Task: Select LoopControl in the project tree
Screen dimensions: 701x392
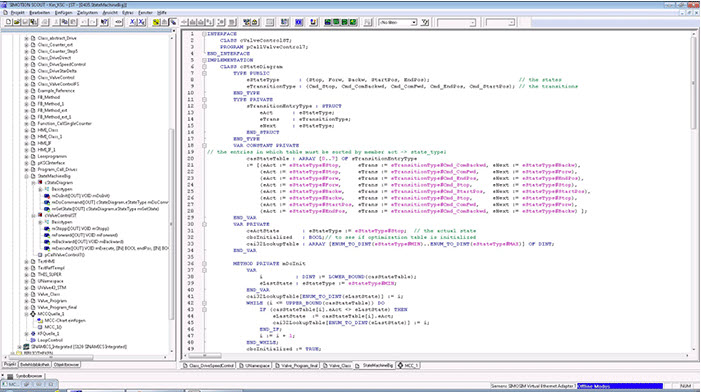Action: [50, 340]
